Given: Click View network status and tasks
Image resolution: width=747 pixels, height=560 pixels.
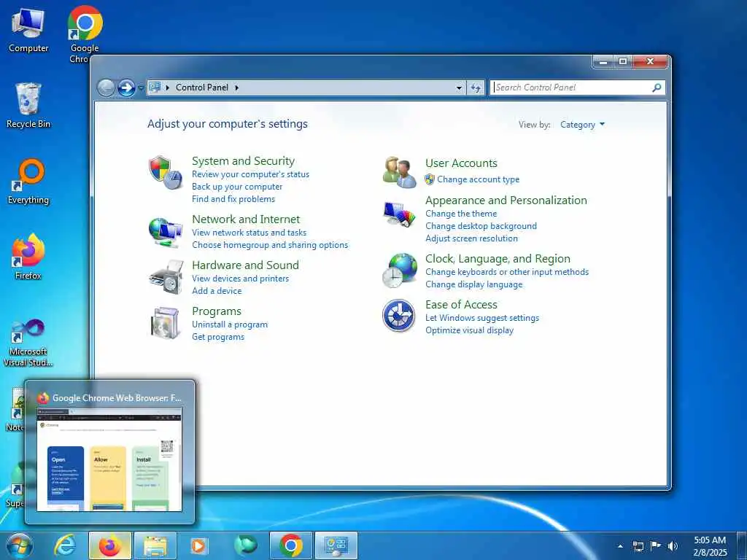Looking at the screenshot, I should click(249, 233).
